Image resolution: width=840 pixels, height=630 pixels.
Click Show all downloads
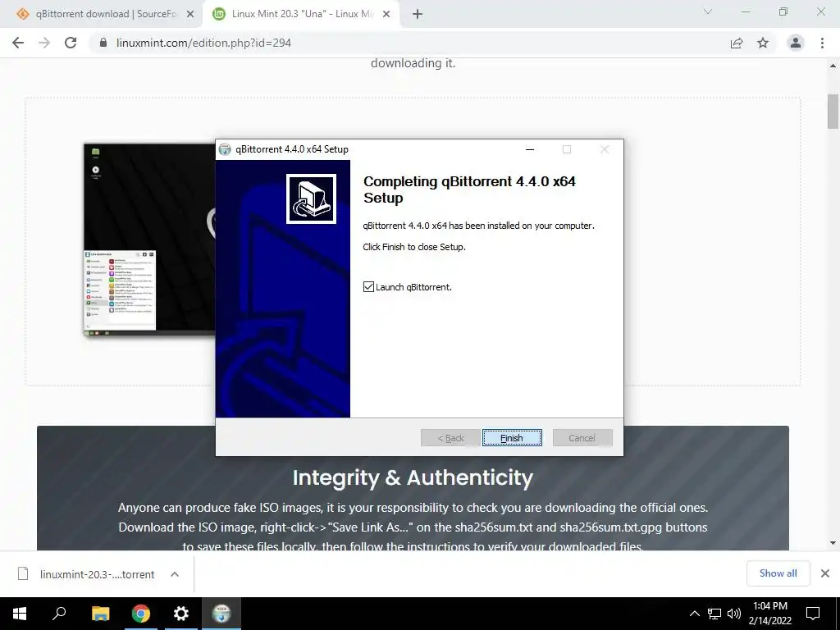[778, 573]
